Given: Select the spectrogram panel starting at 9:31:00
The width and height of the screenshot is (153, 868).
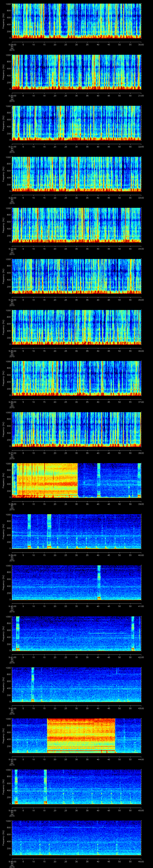Looking at the screenshot, I should tap(77, 123).
